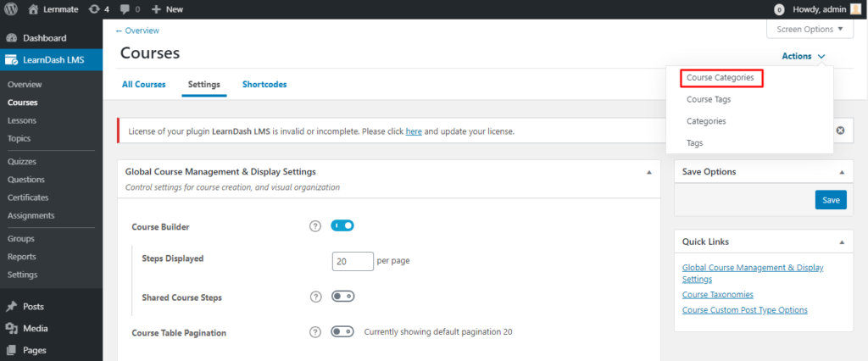Open Assignments in the sidebar
Image resolution: width=868 pixels, height=361 pixels.
pyautogui.click(x=31, y=215)
